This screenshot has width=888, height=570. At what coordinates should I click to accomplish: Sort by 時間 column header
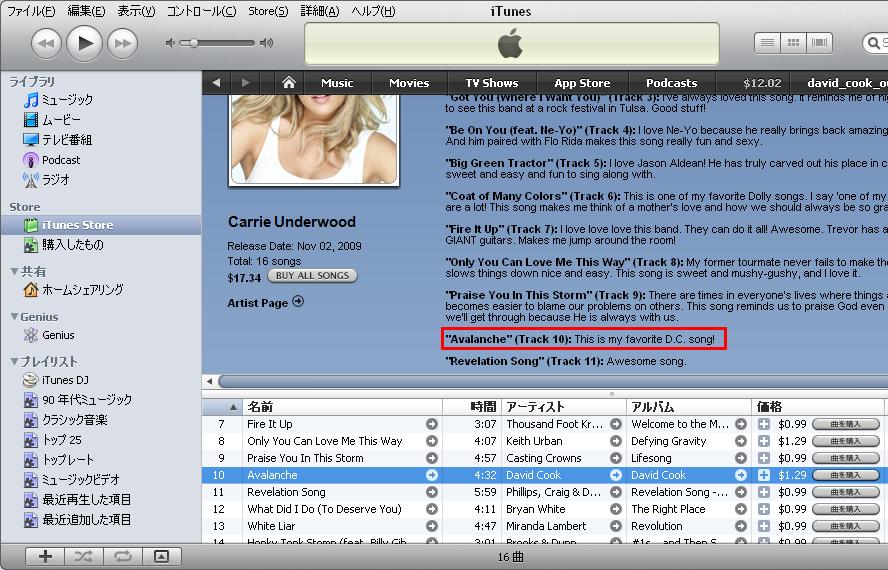[472, 407]
